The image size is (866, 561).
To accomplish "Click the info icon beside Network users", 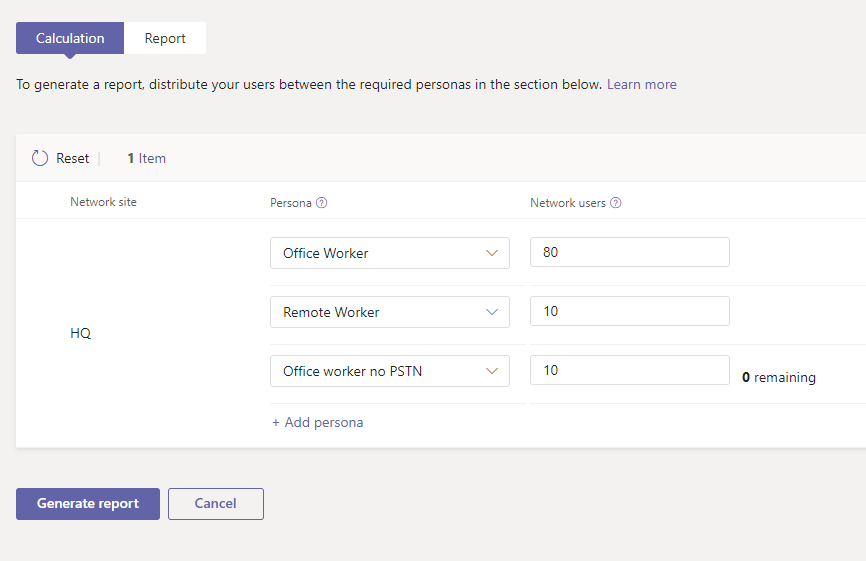I will 616,203.
